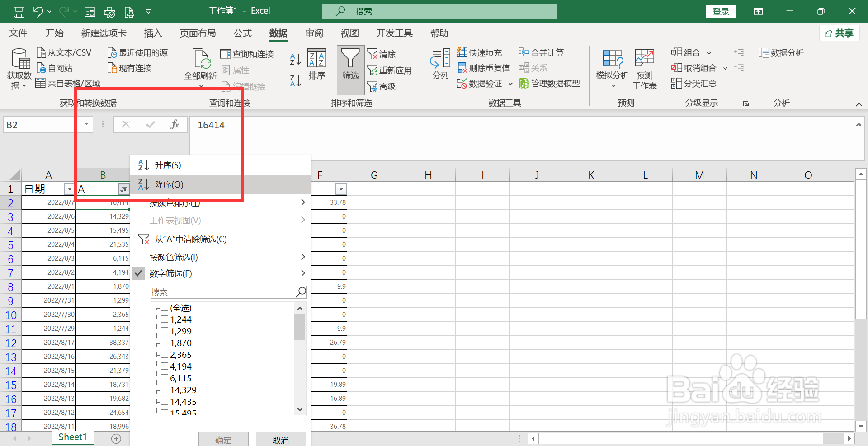Click the Insert Function fx icon
This screenshot has width=868, height=446.
pyautogui.click(x=175, y=125)
